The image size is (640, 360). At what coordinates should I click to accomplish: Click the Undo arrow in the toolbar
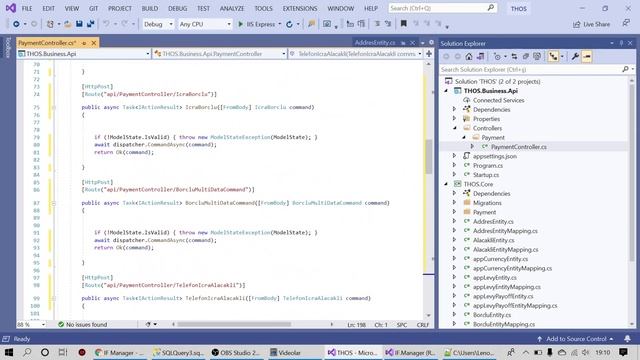[x=106, y=24]
